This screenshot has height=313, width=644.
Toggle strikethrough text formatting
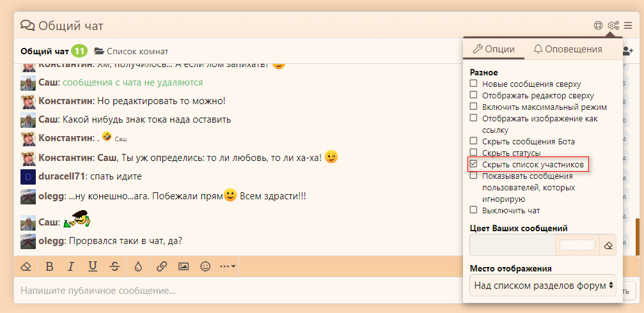114,266
